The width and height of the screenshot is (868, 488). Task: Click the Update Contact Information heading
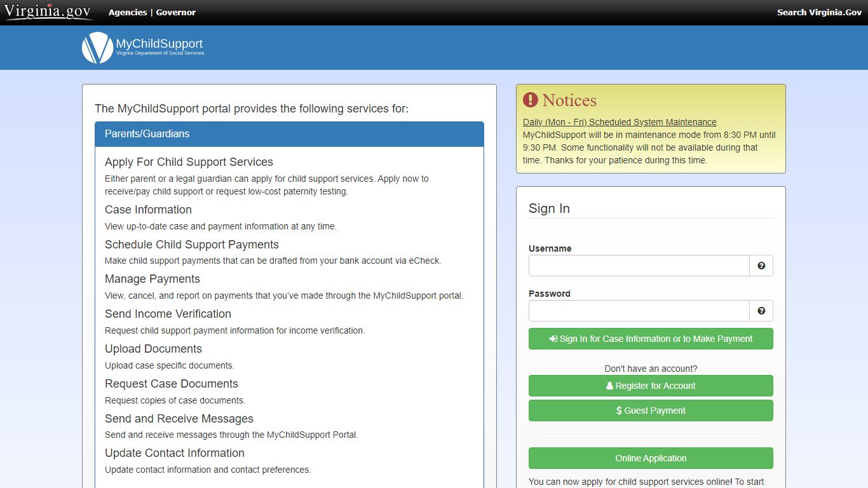(x=175, y=453)
